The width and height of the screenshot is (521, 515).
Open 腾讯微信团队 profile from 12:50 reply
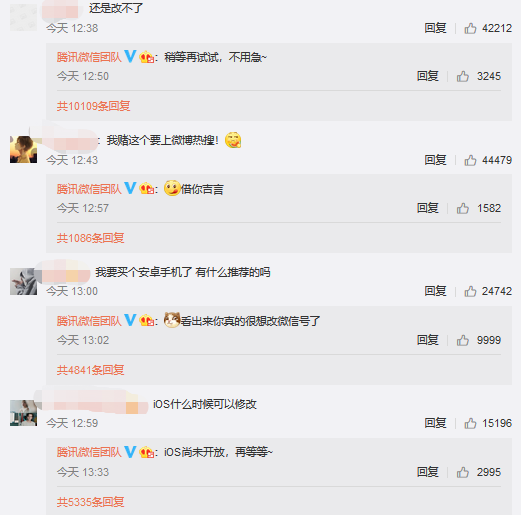(x=89, y=57)
